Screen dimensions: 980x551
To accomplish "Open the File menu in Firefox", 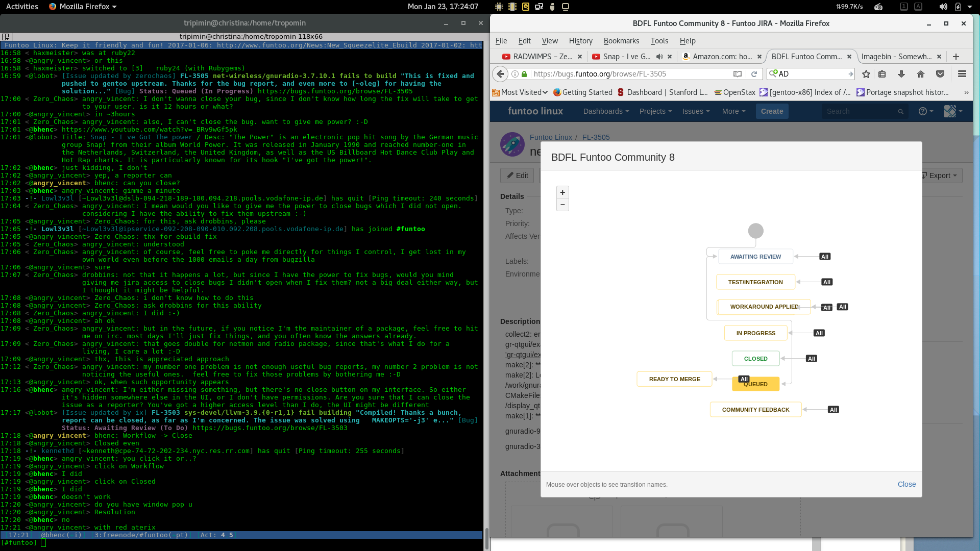I will pos(501,41).
